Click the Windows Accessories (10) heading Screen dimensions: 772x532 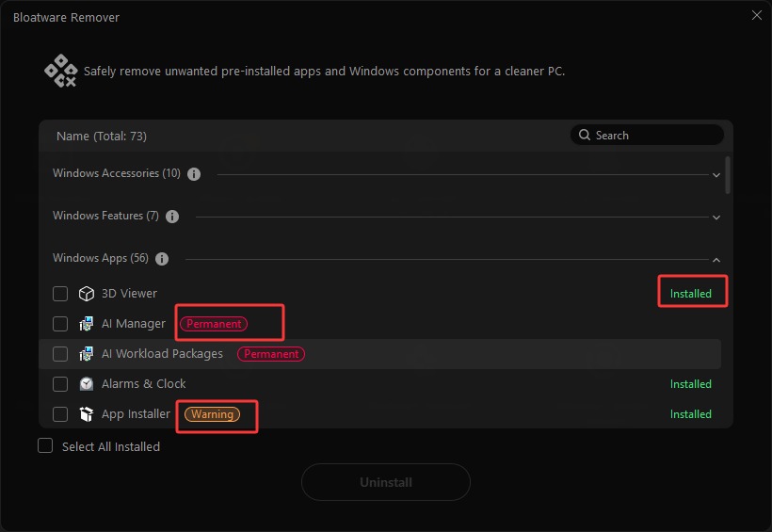tap(117, 173)
